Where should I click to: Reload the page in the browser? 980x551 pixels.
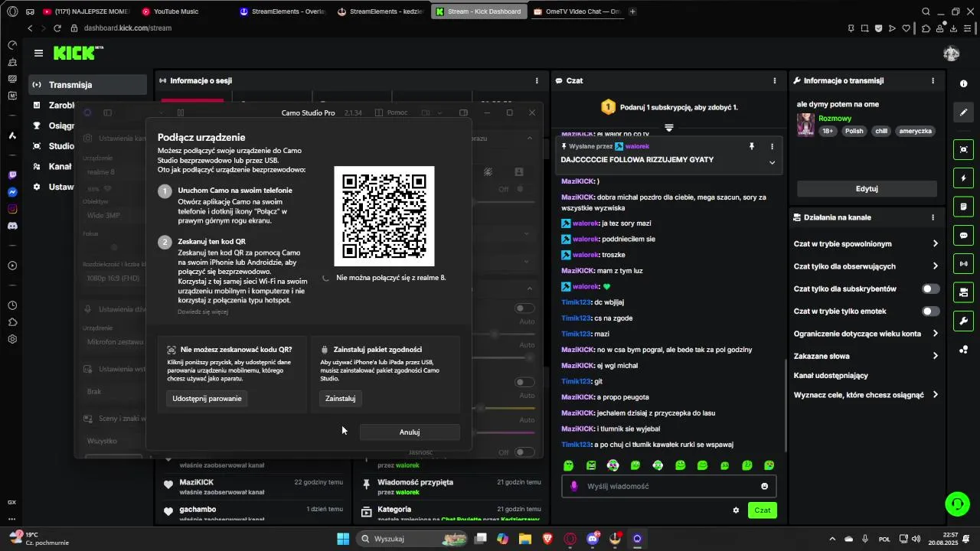[x=57, y=28]
